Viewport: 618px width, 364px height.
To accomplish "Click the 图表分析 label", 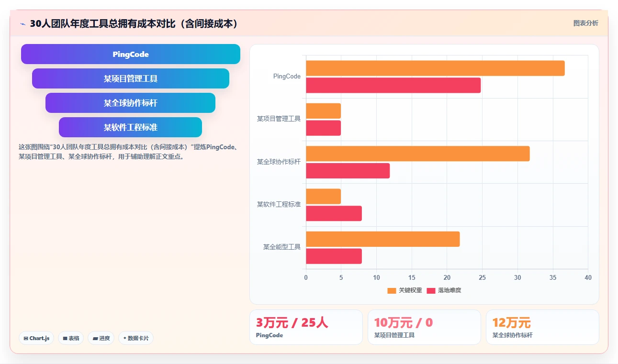I will point(585,23).
